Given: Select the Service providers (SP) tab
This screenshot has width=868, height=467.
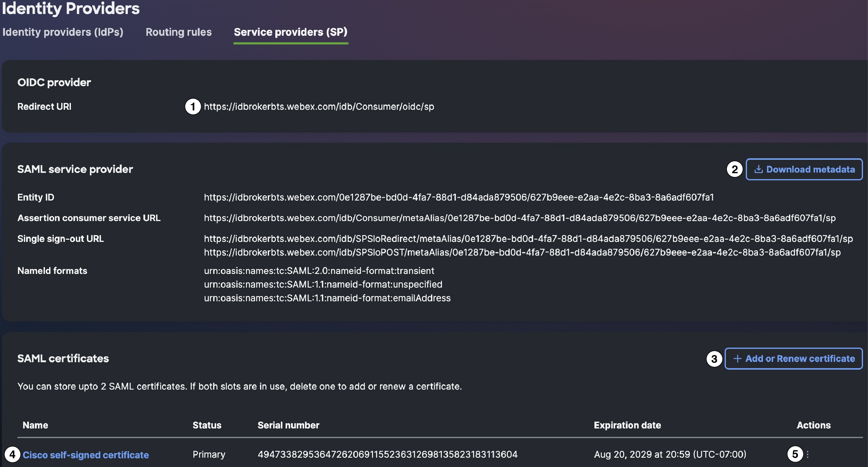Looking at the screenshot, I should click(290, 32).
